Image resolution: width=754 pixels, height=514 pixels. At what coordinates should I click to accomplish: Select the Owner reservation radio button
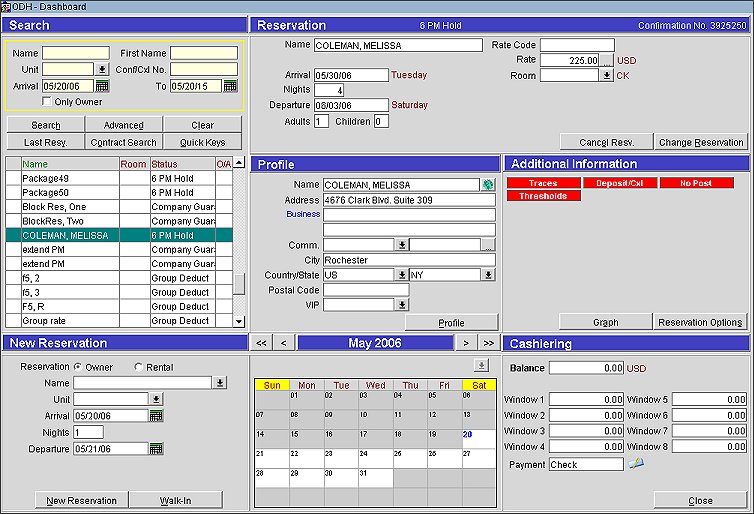point(78,367)
